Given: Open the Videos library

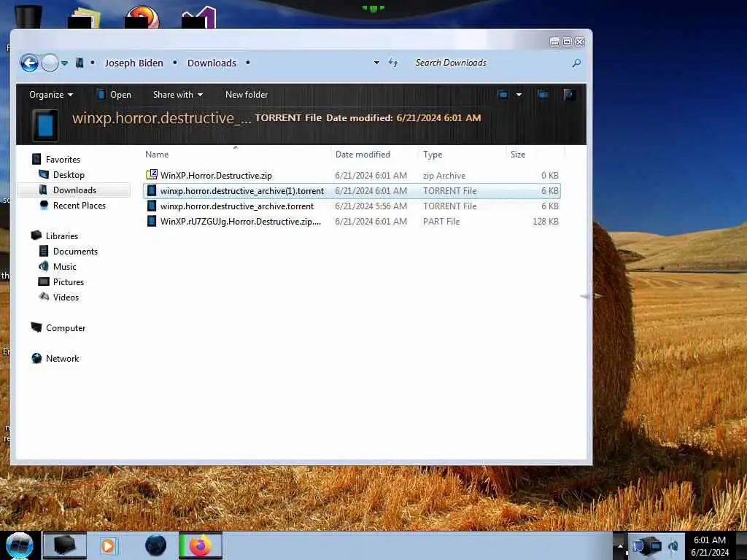Looking at the screenshot, I should (58, 297).
